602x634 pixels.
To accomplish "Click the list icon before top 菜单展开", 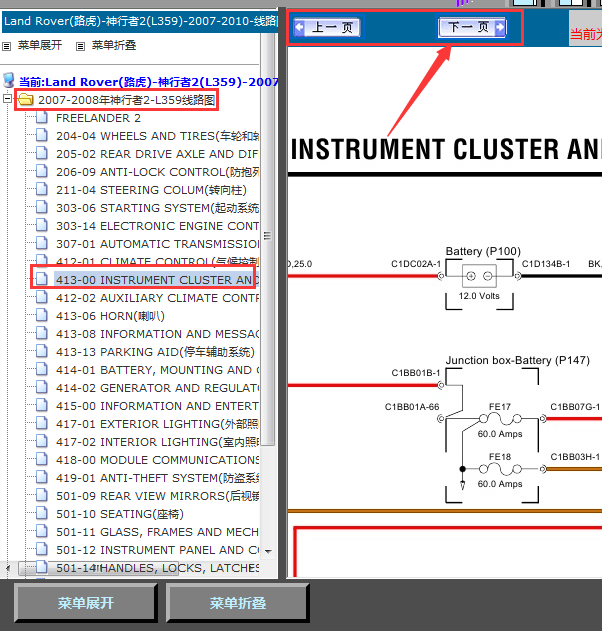I will coord(6,46).
